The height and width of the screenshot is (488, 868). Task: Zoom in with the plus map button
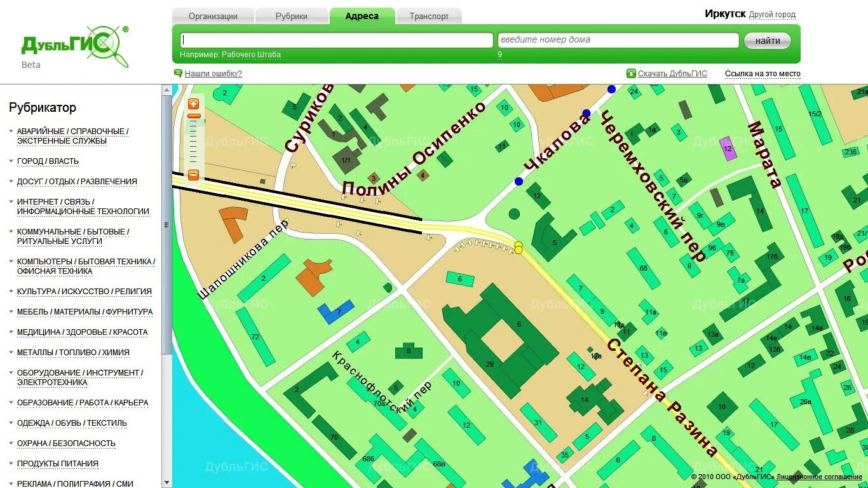194,104
